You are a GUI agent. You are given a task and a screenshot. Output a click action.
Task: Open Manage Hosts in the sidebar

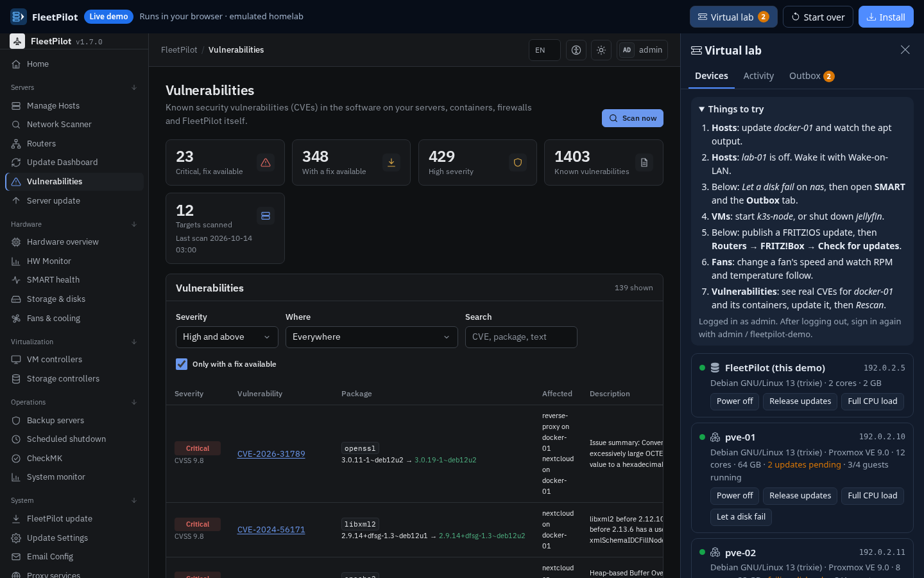tap(74, 106)
